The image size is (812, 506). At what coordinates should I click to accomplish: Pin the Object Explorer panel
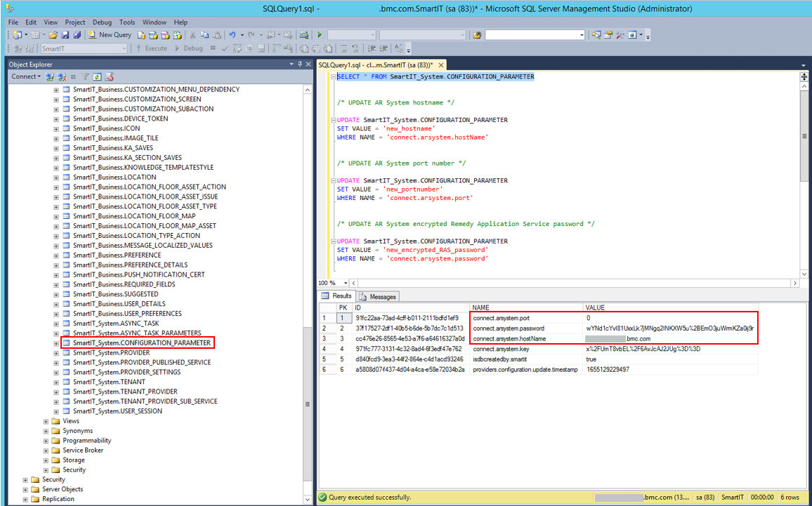[300, 64]
